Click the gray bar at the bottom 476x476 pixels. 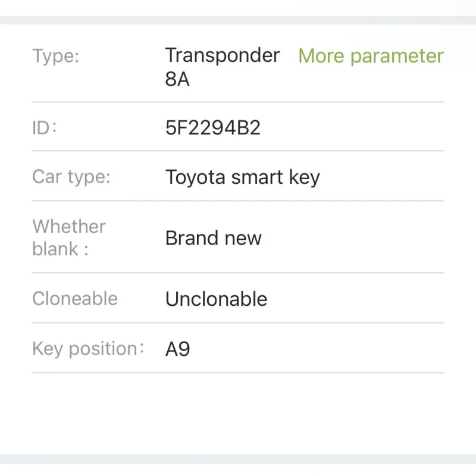click(238, 459)
